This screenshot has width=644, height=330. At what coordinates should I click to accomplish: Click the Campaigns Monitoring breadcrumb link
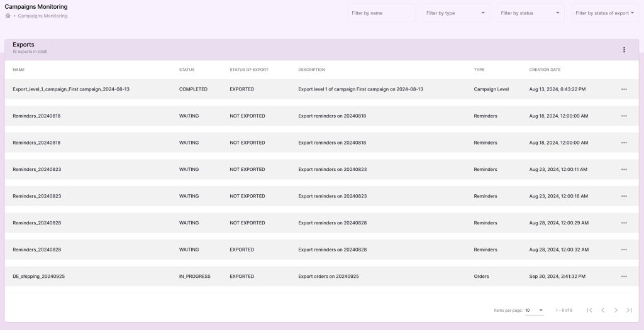(x=43, y=16)
